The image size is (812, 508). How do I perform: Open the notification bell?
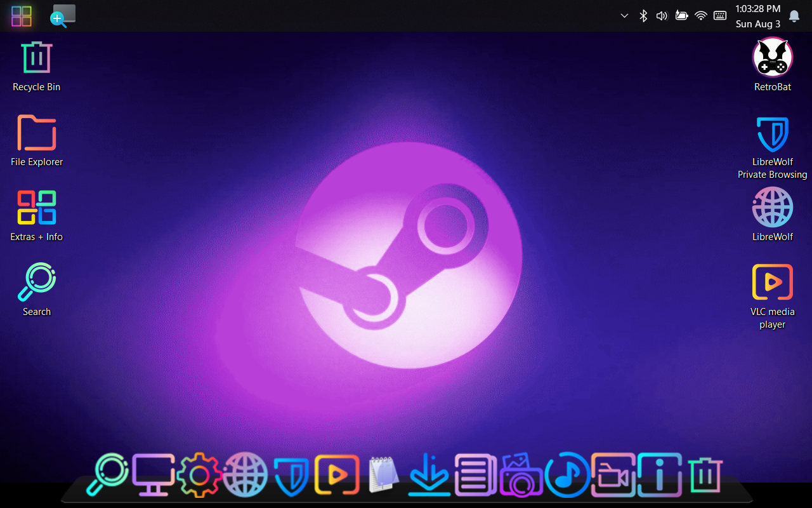coord(794,16)
